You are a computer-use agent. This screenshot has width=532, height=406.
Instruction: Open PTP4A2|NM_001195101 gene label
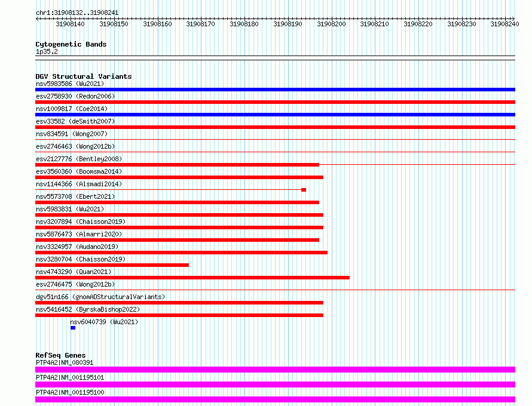tap(70, 377)
